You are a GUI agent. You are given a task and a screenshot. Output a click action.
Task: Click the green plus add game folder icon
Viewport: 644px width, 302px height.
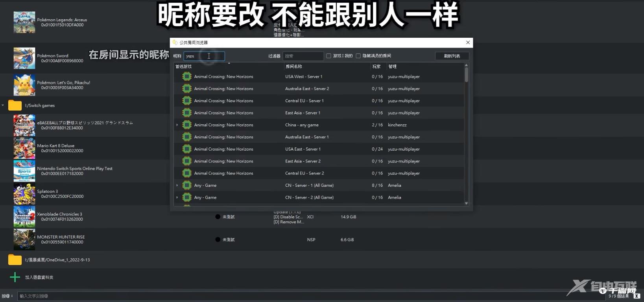[15, 277]
